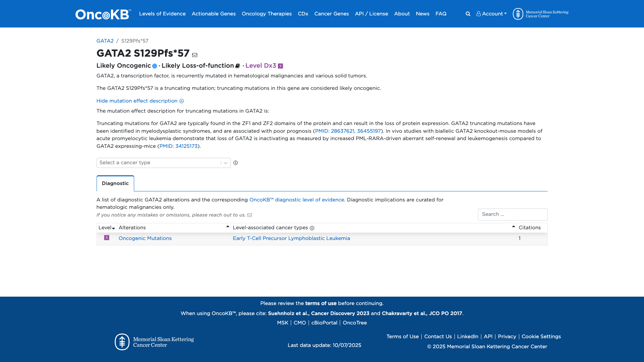Click the envelope icon beside GATA2 S129Pfs*57 title
644x362 pixels.
195,55
